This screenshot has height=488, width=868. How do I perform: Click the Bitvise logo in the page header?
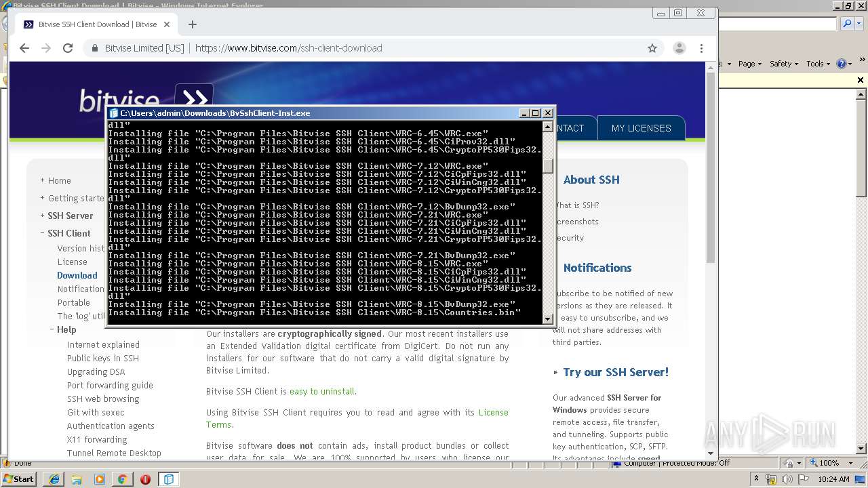point(146,99)
